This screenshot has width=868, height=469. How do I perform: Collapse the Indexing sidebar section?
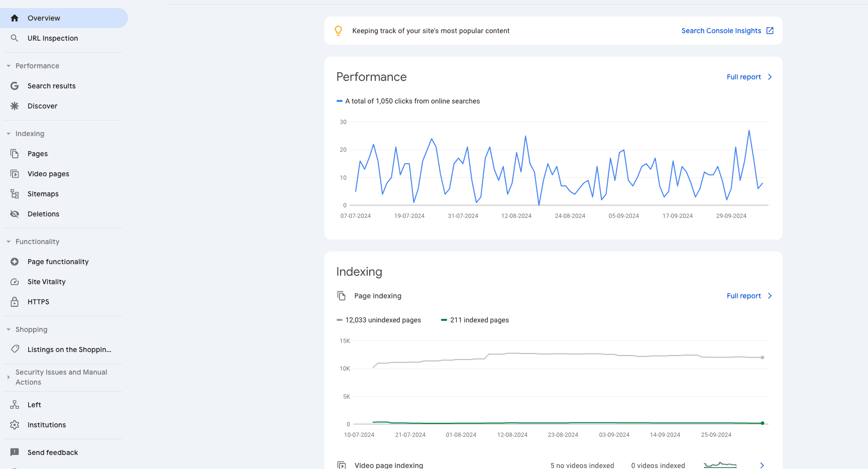click(x=9, y=134)
